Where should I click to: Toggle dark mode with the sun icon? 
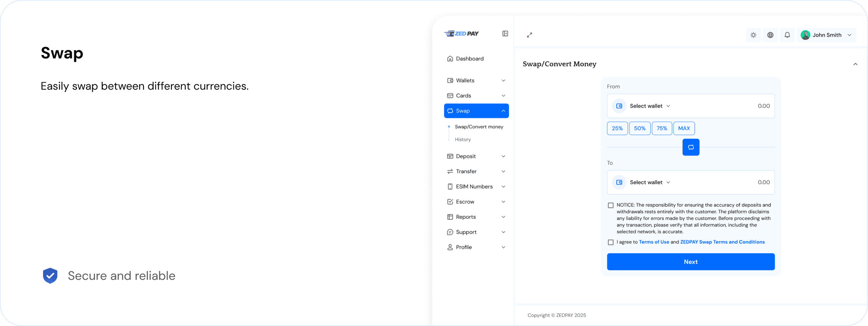point(753,35)
